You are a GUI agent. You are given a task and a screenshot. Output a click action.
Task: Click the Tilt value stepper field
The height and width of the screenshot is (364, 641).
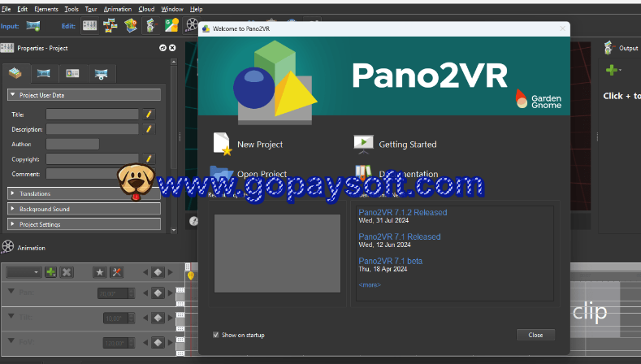119,318
